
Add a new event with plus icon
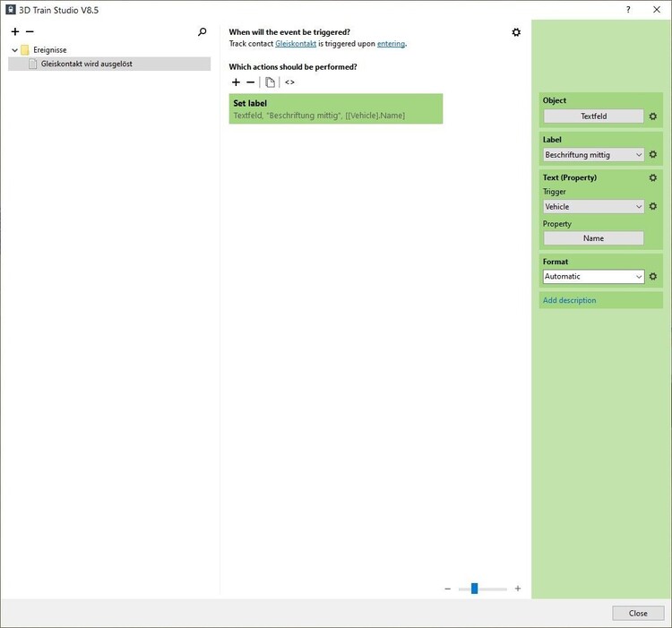tap(15, 31)
